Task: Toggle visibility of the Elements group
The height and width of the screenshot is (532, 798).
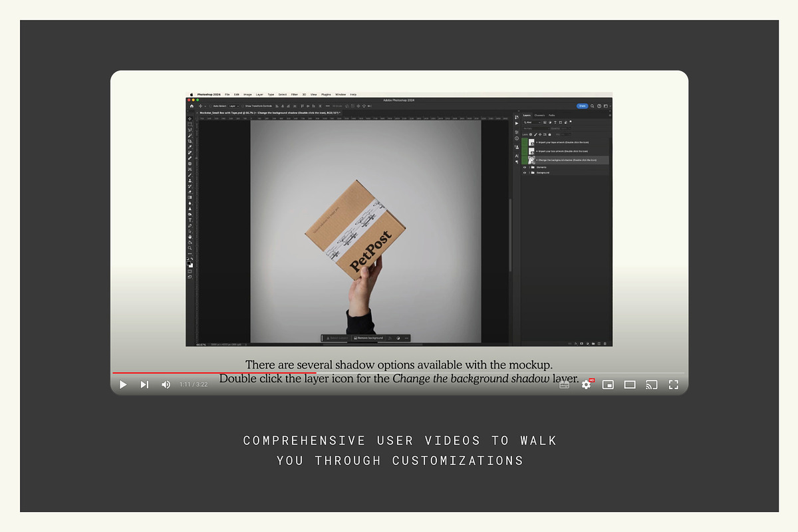Action: (525, 168)
